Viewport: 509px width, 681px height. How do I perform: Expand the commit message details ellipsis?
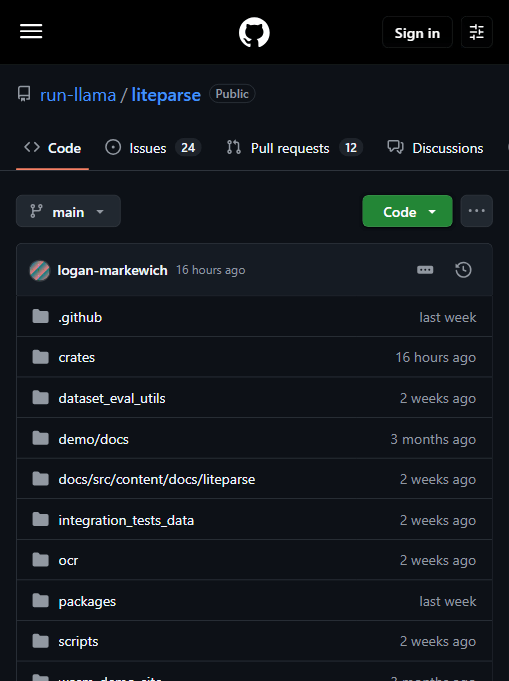[x=425, y=270]
